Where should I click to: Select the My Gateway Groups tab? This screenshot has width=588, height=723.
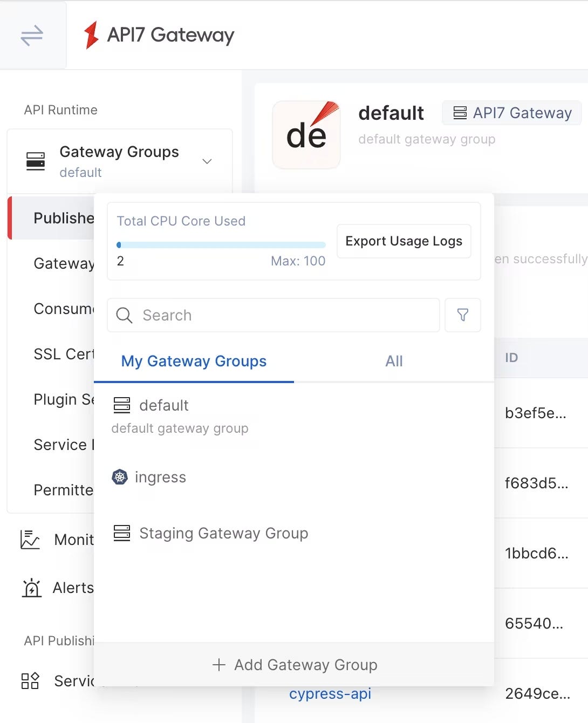(x=194, y=361)
